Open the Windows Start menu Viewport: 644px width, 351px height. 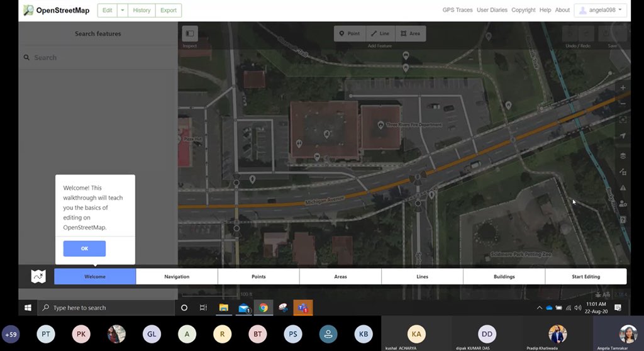[28, 308]
